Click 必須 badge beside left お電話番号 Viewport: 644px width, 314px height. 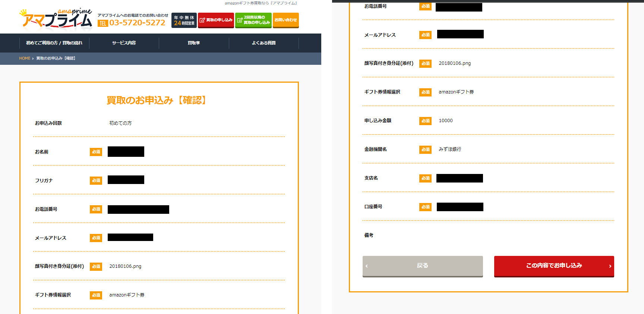click(96, 209)
